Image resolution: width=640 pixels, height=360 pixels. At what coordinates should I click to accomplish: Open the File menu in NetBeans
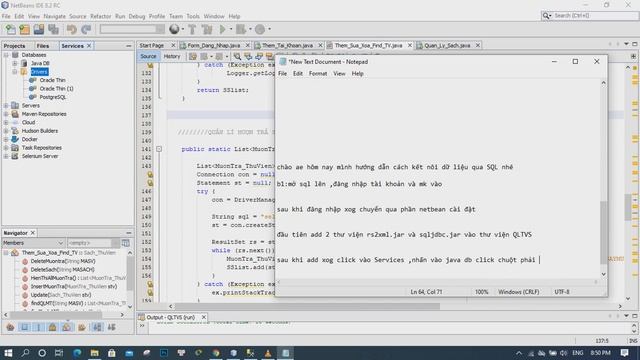point(6,16)
